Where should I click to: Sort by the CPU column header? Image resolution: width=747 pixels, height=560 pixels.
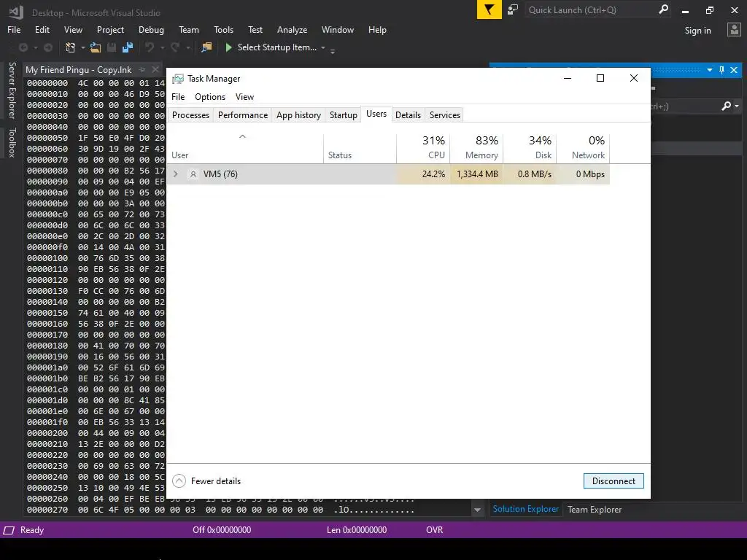(423, 148)
